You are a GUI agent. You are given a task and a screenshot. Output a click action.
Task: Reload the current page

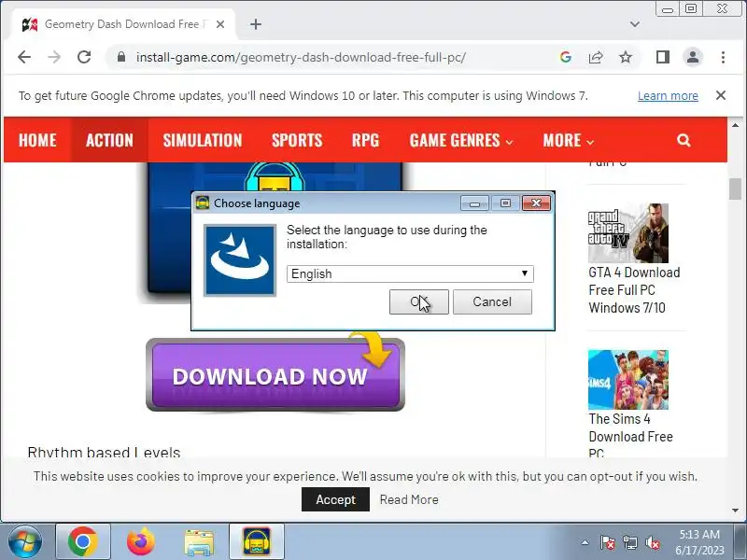84,57
